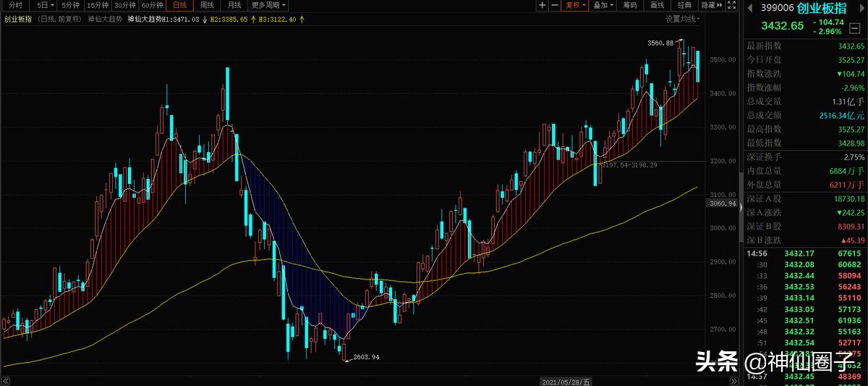
Task: Switch to the 分时 intraday view
Action: [x=15, y=6]
